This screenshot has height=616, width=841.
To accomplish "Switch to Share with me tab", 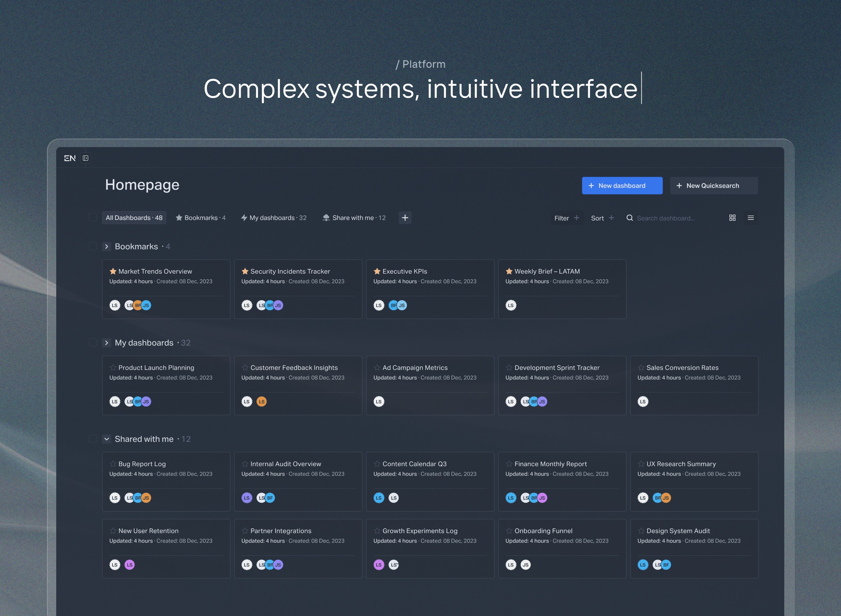I will 354,218.
